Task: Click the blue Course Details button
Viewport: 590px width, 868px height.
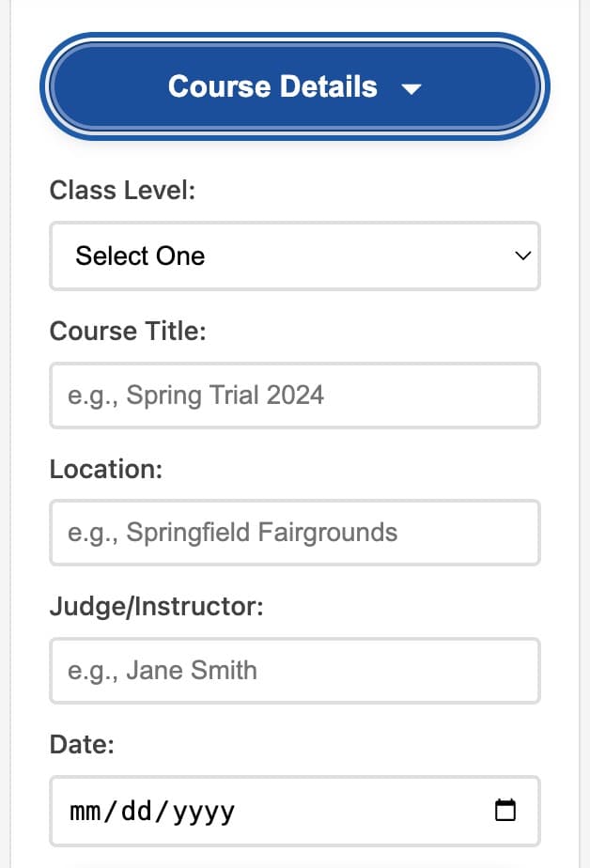Action: pos(294,86)
